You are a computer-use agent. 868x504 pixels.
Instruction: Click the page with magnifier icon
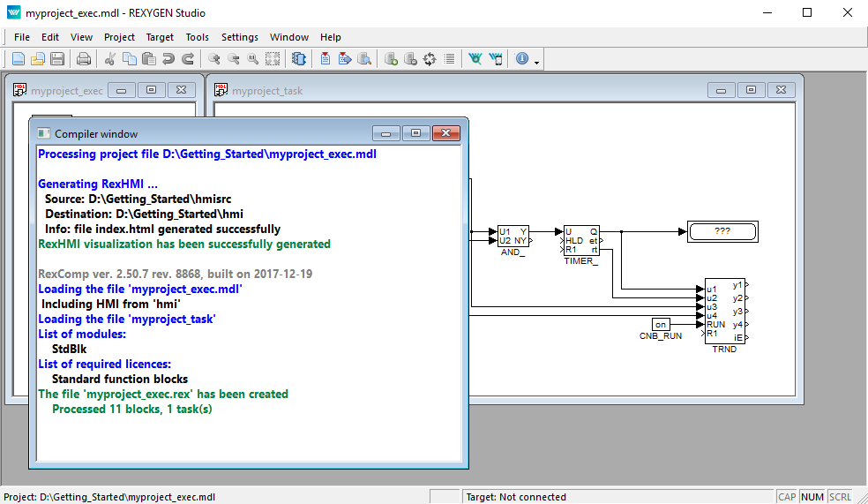(364, 59)
